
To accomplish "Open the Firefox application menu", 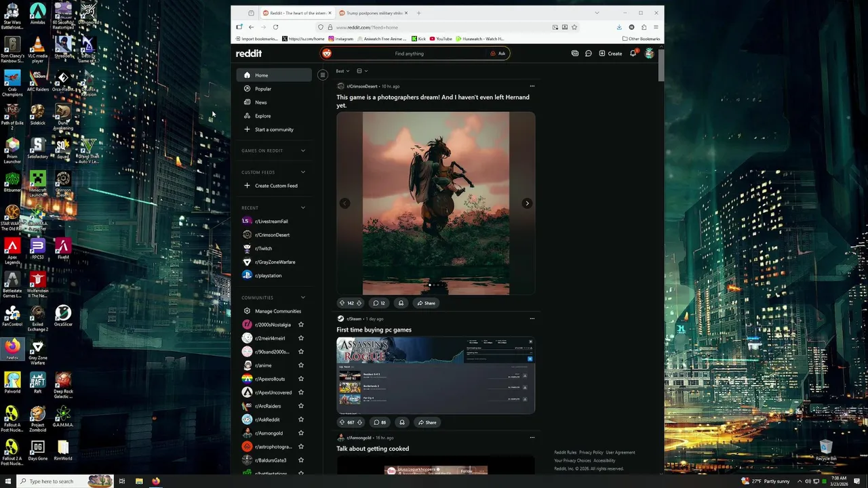I will pos(656,27).
